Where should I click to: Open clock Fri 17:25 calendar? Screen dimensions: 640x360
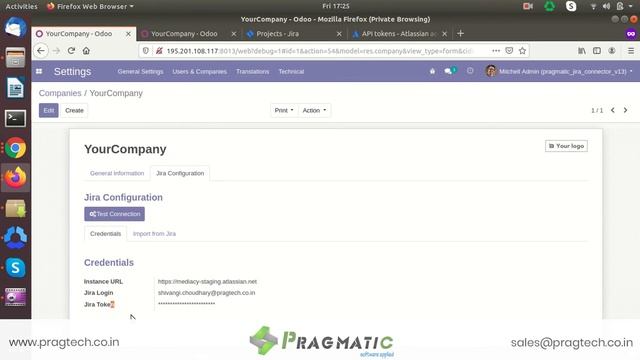click(x=336, y=6)
